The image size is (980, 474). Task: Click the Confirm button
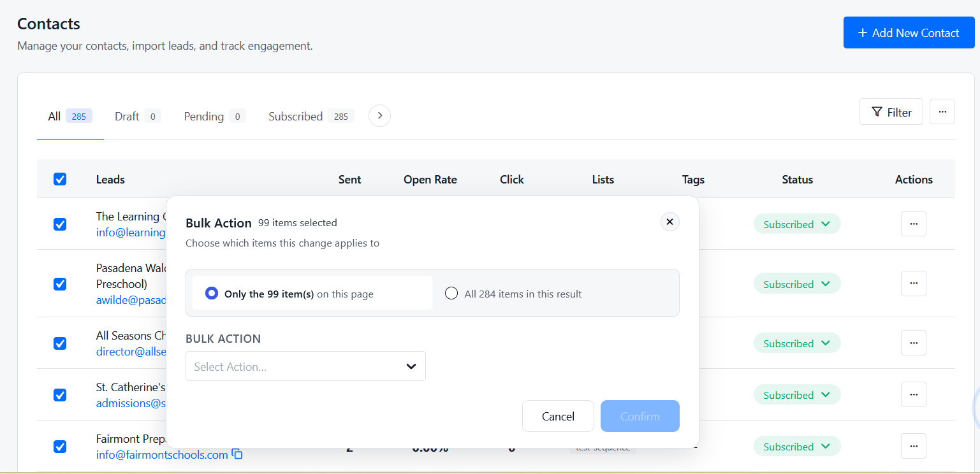tap(640, 416)
